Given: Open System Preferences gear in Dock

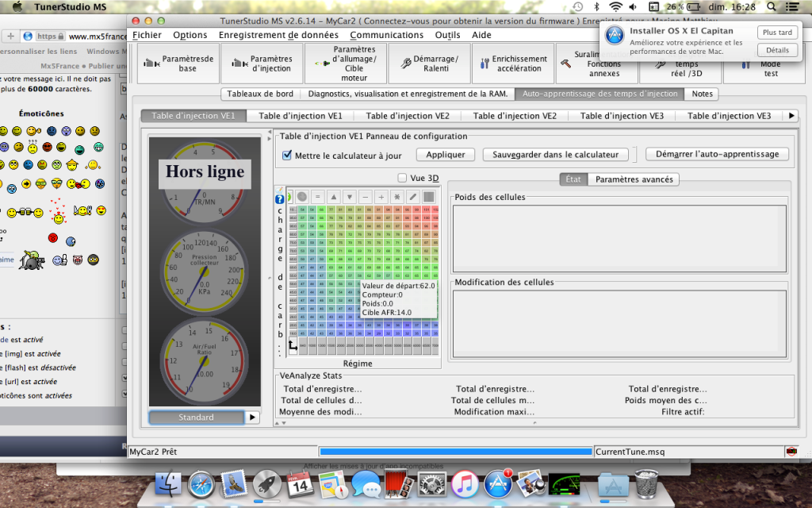Looking at the screenshot, I should (x=431, y=485).
